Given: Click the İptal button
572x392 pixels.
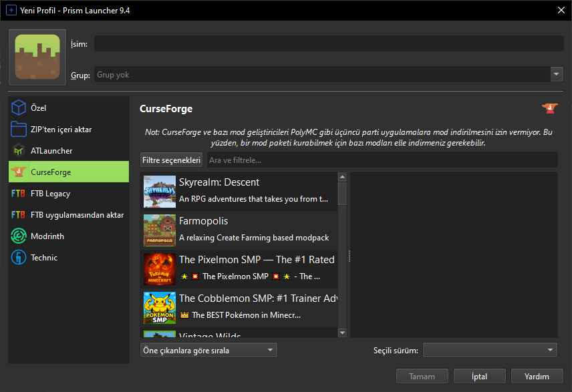Looking at the screenshot, I should pyautogui.click(x=479, y=376).
